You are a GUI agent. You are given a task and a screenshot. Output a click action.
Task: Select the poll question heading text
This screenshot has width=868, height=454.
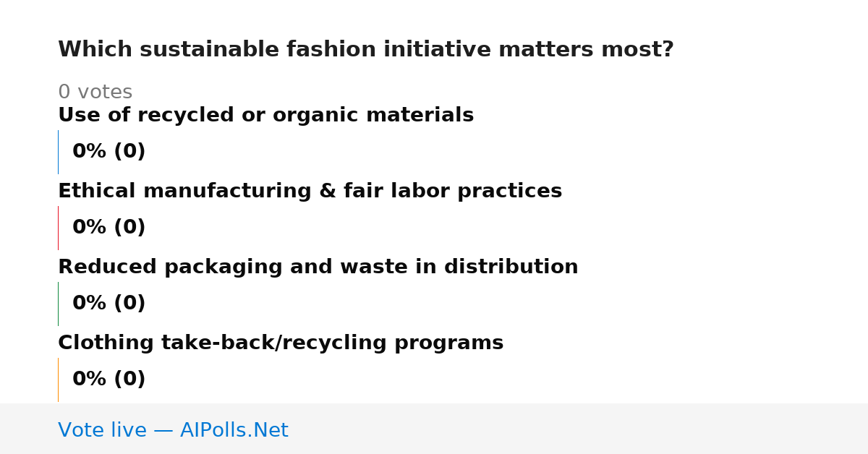click(365, 50)
